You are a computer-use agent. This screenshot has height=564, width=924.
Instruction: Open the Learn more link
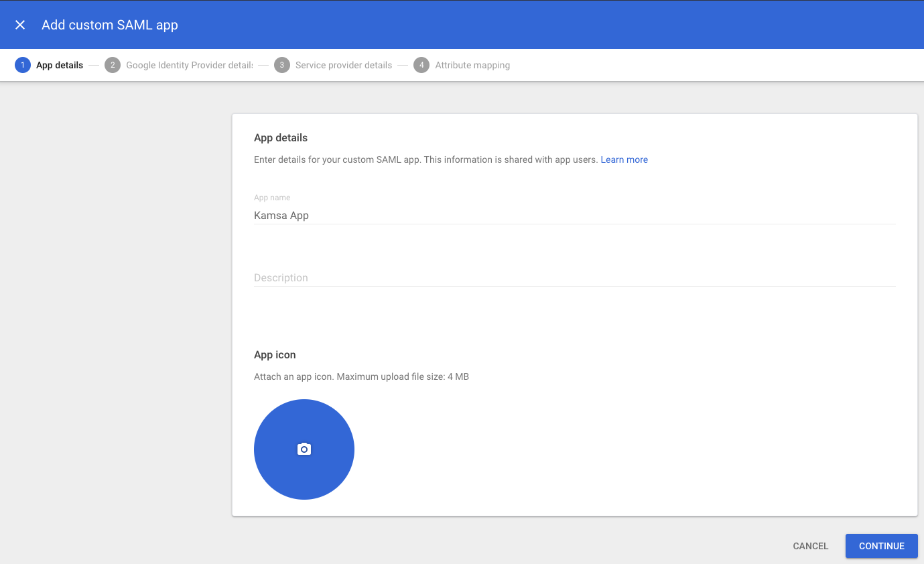tap(624, 159)
